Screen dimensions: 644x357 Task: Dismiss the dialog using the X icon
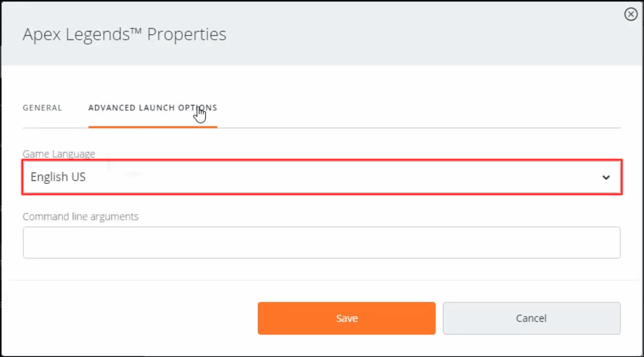point(631,14)
